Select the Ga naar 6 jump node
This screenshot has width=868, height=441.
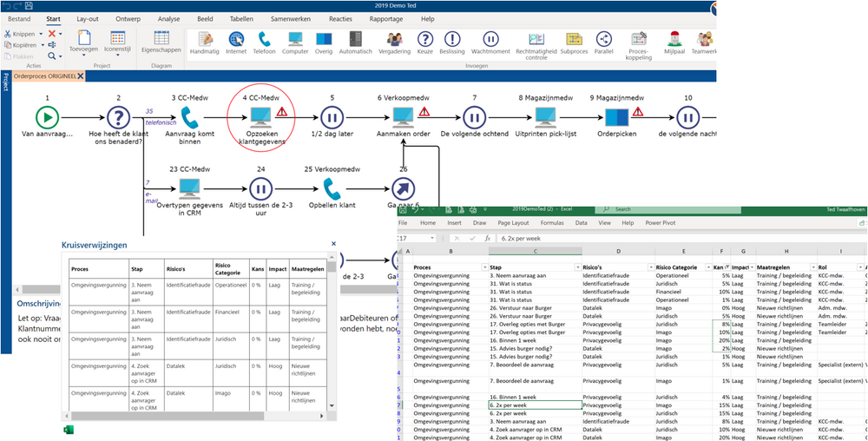click(x=403, y=188)
